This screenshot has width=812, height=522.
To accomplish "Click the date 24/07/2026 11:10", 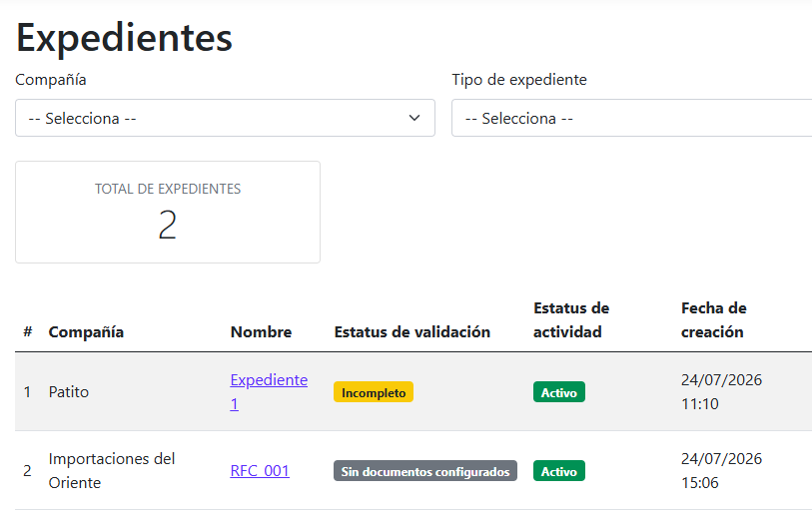I will tap(721, 391).
